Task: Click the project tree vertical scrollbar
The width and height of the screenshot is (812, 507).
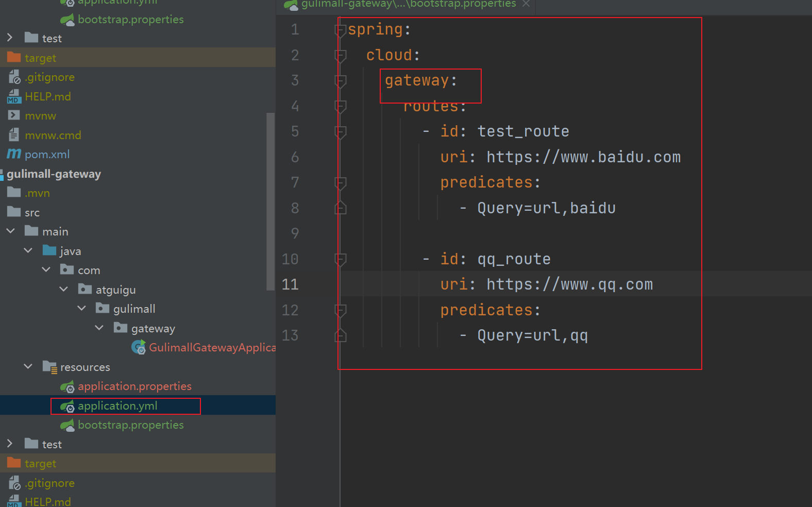Action: 270,201
